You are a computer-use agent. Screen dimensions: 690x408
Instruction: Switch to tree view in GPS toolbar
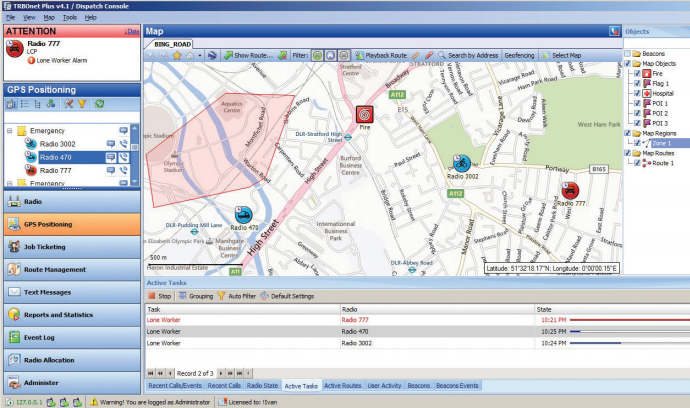pos(37,104)
